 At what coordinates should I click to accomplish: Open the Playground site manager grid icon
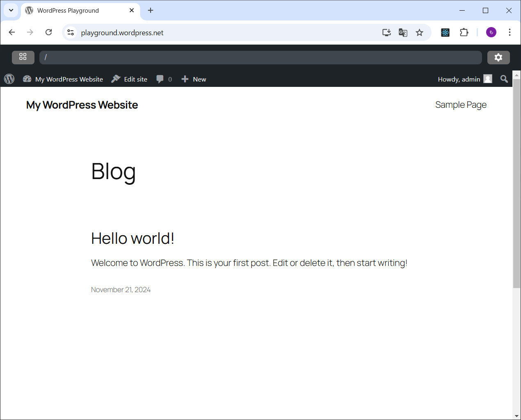pos(23,57)
